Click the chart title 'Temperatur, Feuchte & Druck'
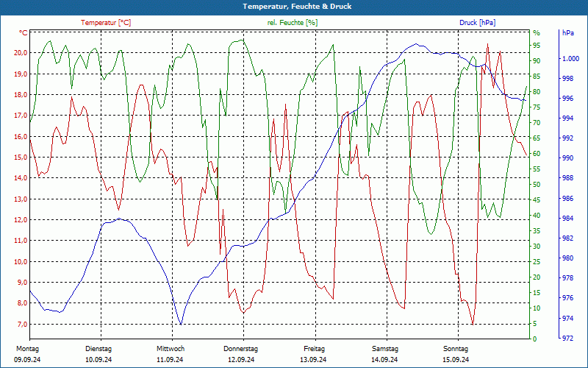This screenshot has height=368, width=588. point(297,7)
